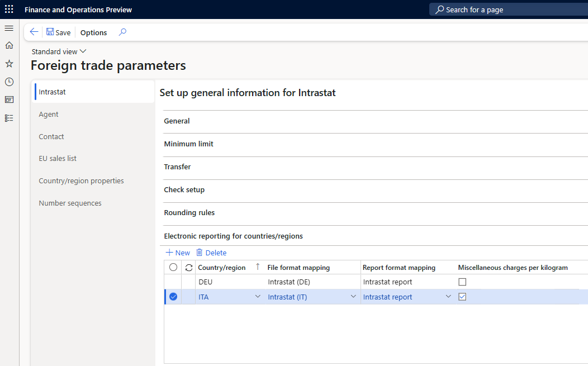Select the Number sequences tab

click(x=94, y=203)
